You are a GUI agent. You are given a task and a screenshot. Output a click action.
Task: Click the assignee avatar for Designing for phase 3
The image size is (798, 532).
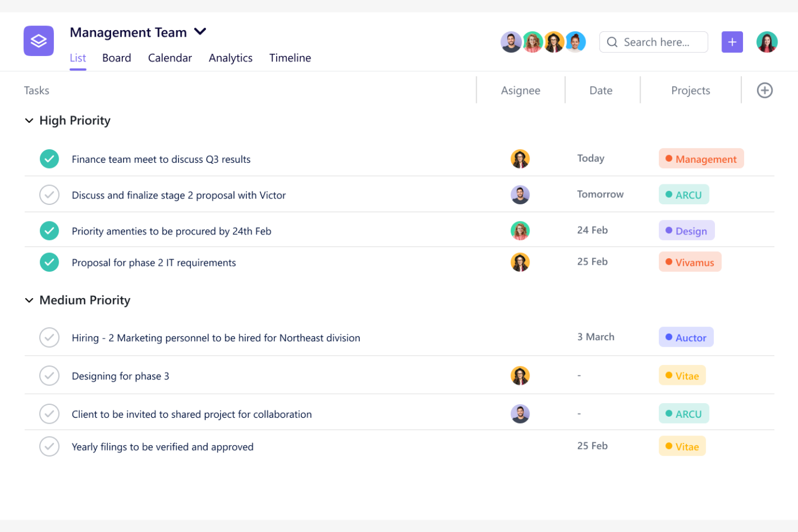point(520,375)
